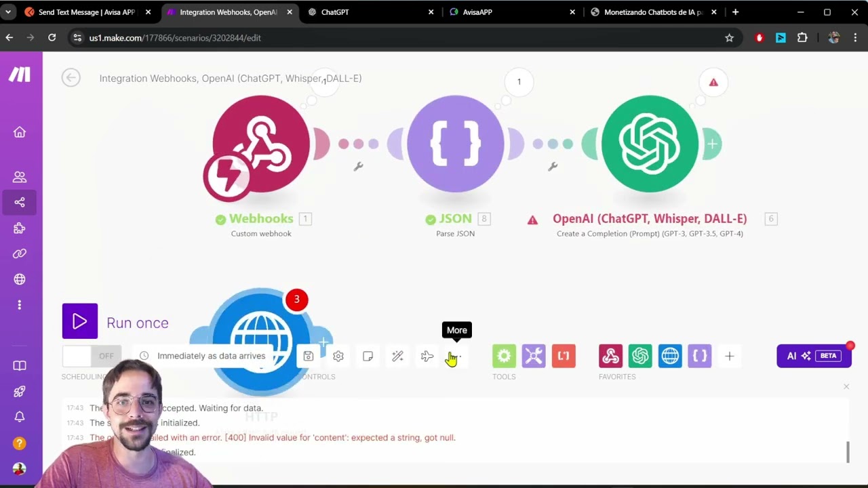This screenshot has width=868, height=488.
Task: Click wrench filter between Webhooks and JSON
Action: coord(358,166)
